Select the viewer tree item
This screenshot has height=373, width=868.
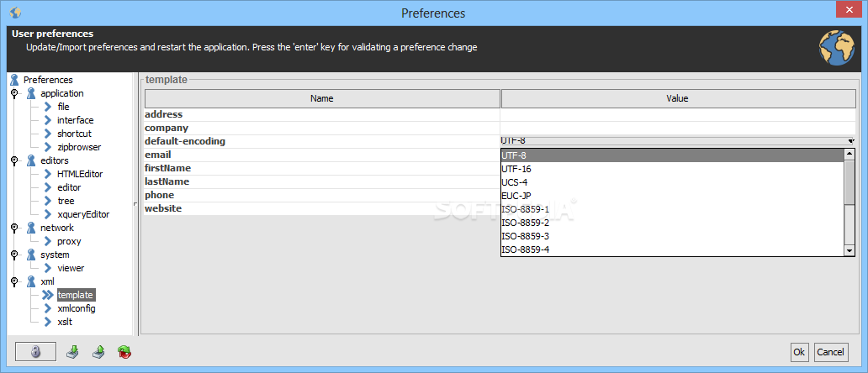click(71, 268)
